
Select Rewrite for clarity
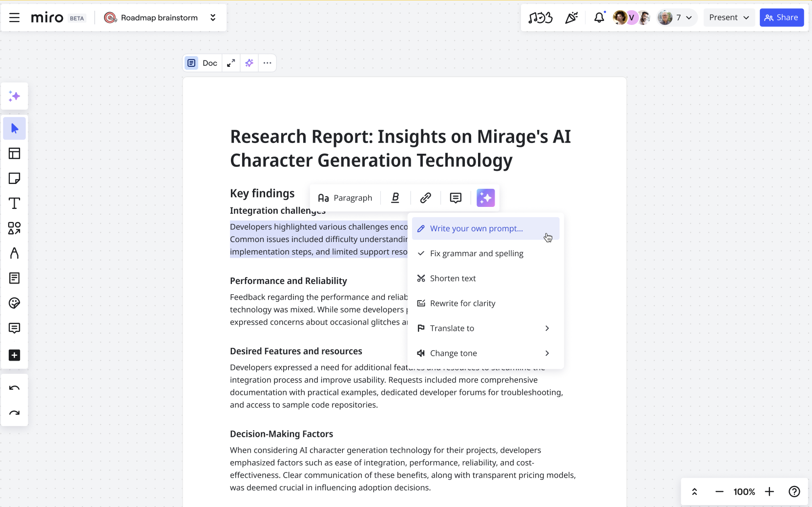point(462,303)
